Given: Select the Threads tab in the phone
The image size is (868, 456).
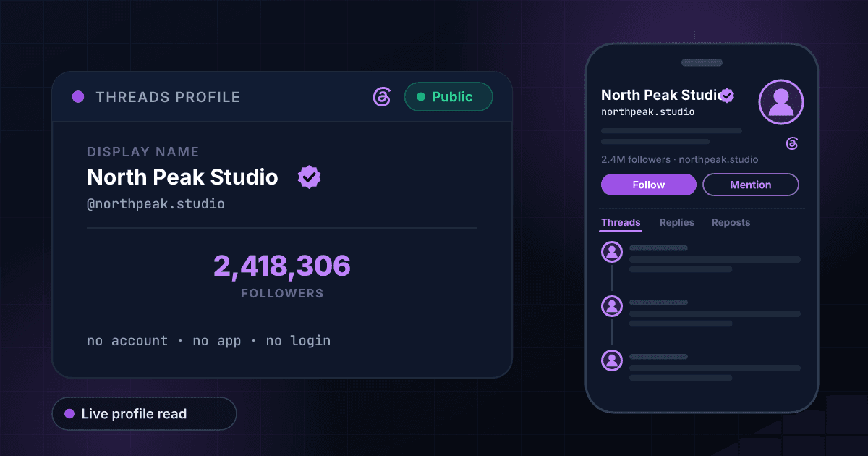Looking at the screenshot, I should pyautogui.click(x=621, y=223).
